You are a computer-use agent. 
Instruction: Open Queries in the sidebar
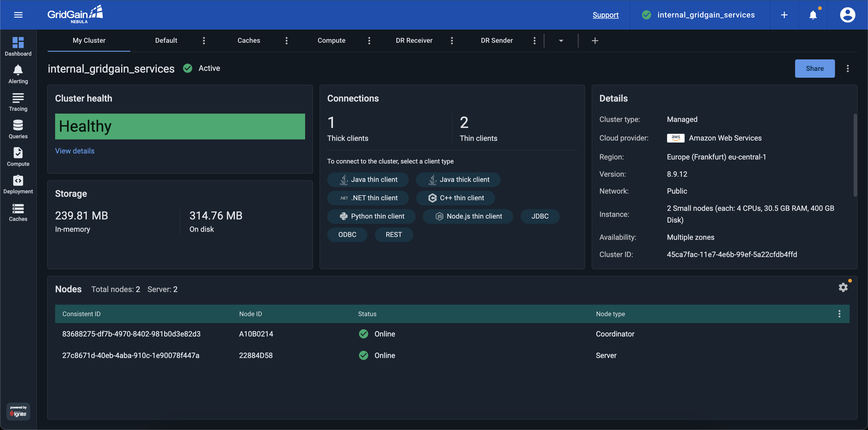[x=18, y=129]
